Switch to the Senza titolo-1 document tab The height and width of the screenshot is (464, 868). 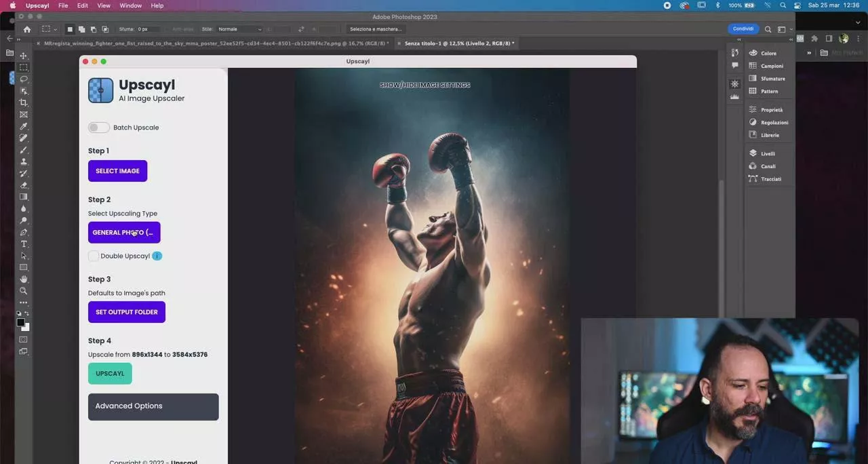pos(458,43)
